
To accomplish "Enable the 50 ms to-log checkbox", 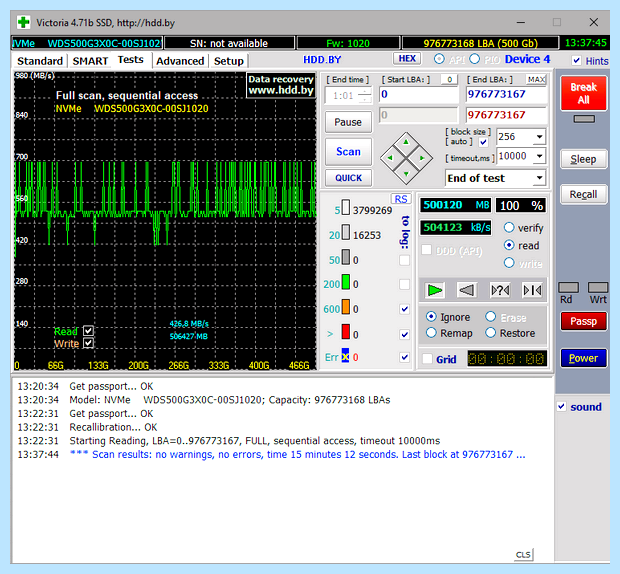I will 404,260.
